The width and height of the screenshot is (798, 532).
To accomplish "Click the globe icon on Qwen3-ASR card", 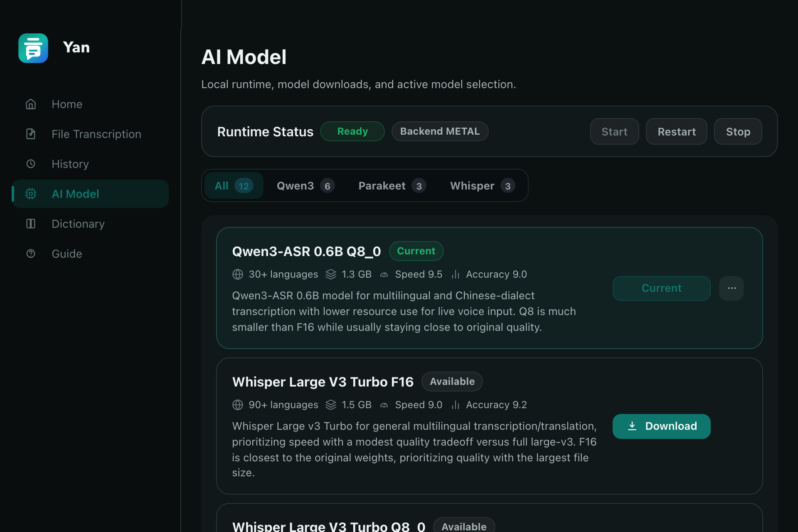I will coord(238,274).
